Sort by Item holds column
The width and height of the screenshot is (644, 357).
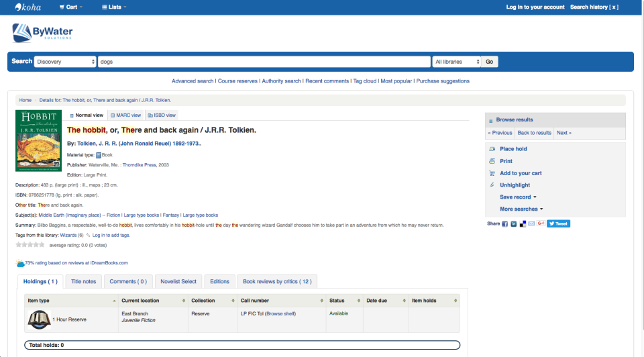pyautogui.click(x=434, y=301)
